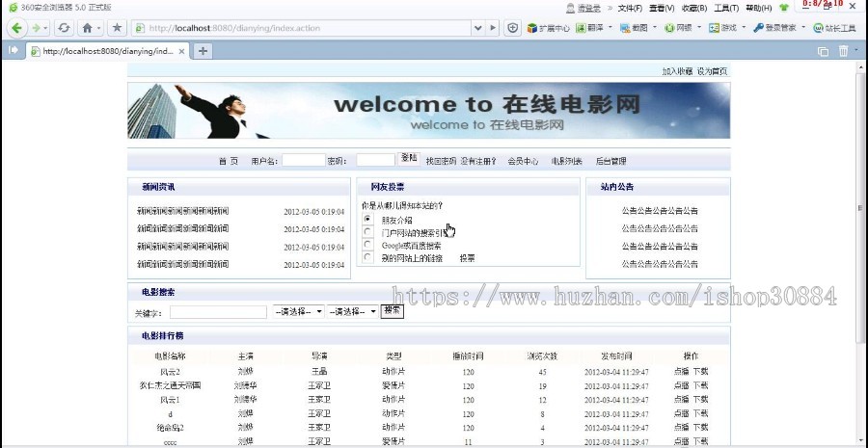Close the localhost dianying tab

(x=181, y=51)
